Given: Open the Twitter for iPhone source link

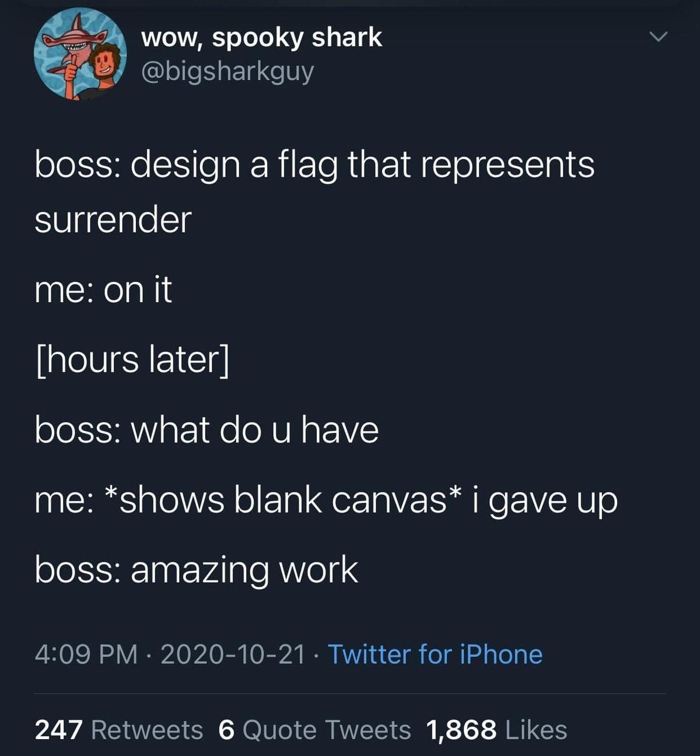Looking at the screenshot, I should click(x=435, y=654).
